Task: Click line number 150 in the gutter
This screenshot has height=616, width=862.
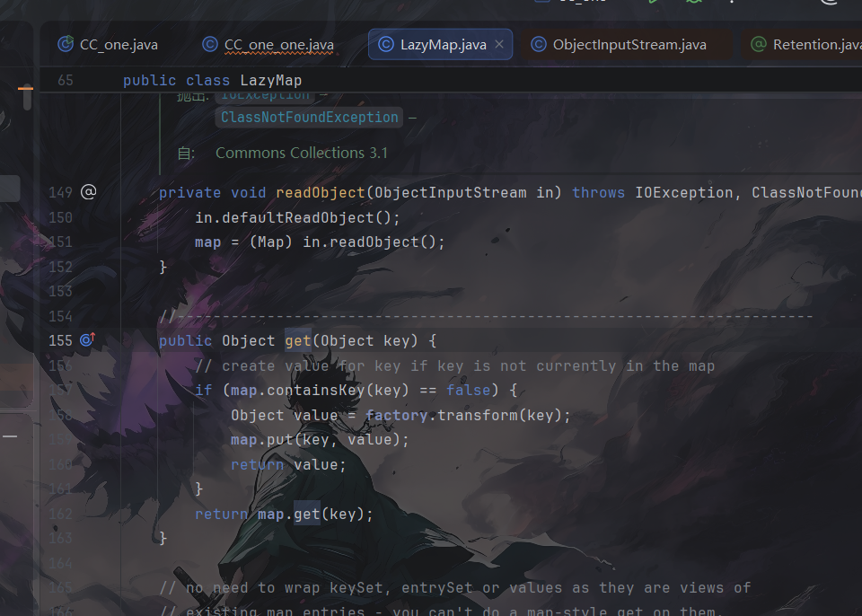Action: 60,218
